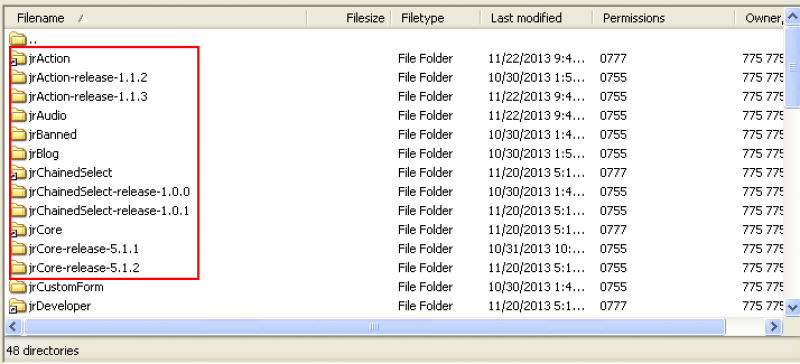
Task: Select jrChainedSelect-release-1.0.1 in the file list
Action: (109, 211)
